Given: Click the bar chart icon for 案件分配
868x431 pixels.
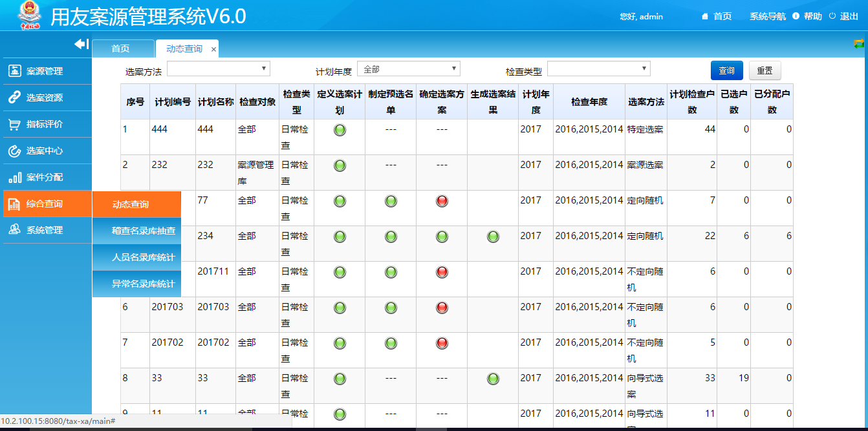Looking at the screenshot, I should (x=14, y=177).
